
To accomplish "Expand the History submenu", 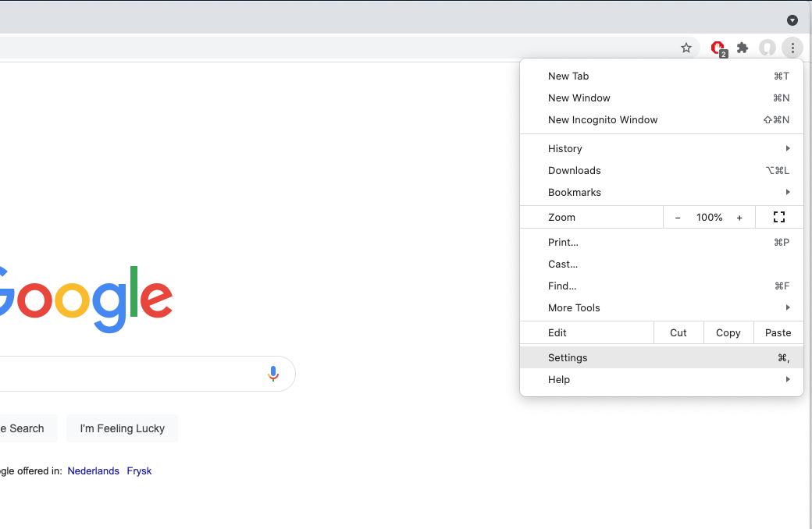I will [x=661, y=148].
